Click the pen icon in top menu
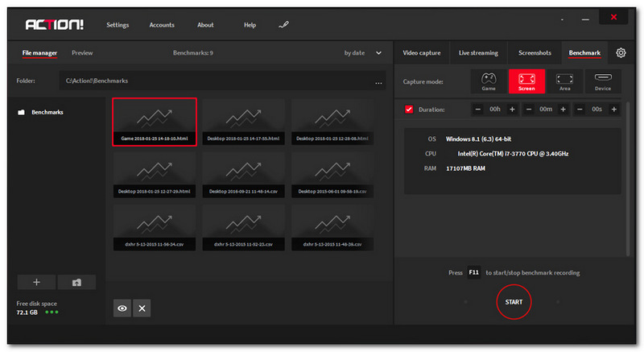The width and height of the screenshot is (644, 352). coord(283,25)
